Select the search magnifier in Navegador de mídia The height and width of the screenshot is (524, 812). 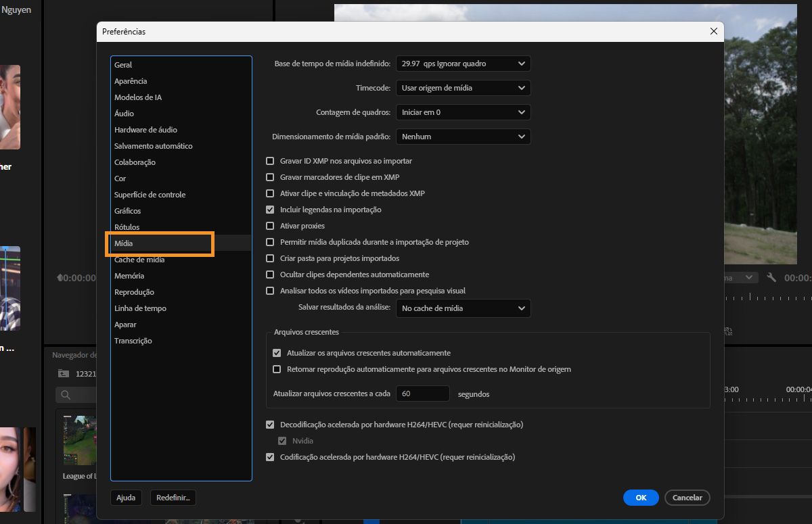(64, 395)
